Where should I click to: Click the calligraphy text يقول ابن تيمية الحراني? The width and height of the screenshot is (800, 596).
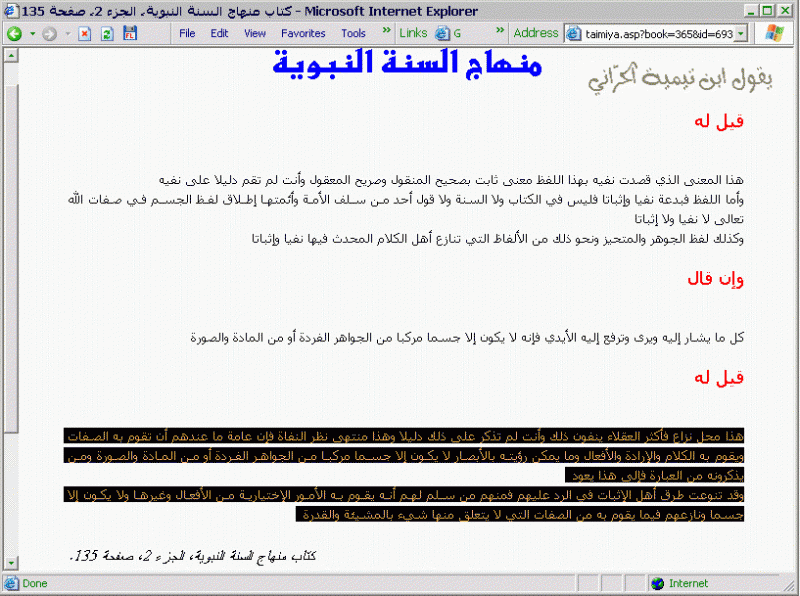point(680,79)
